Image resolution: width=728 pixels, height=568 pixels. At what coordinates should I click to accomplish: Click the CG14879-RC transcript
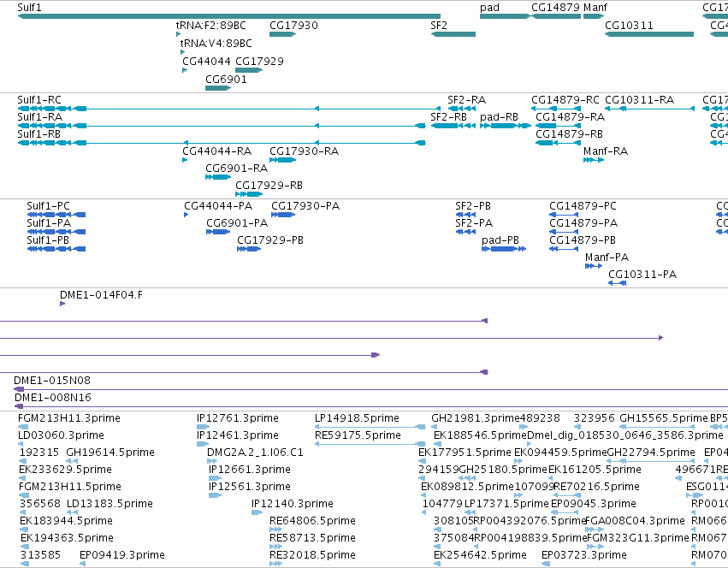[556, 109]
